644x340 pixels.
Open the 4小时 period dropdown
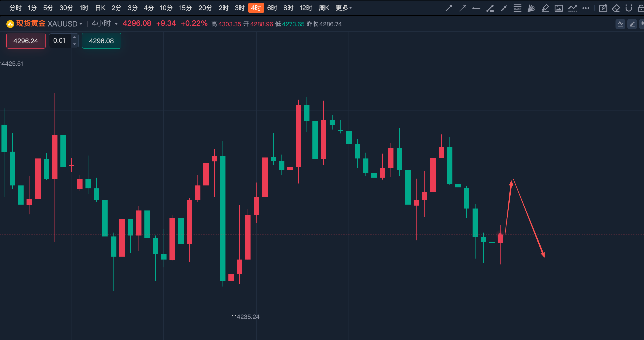click(x=104, y=24)
